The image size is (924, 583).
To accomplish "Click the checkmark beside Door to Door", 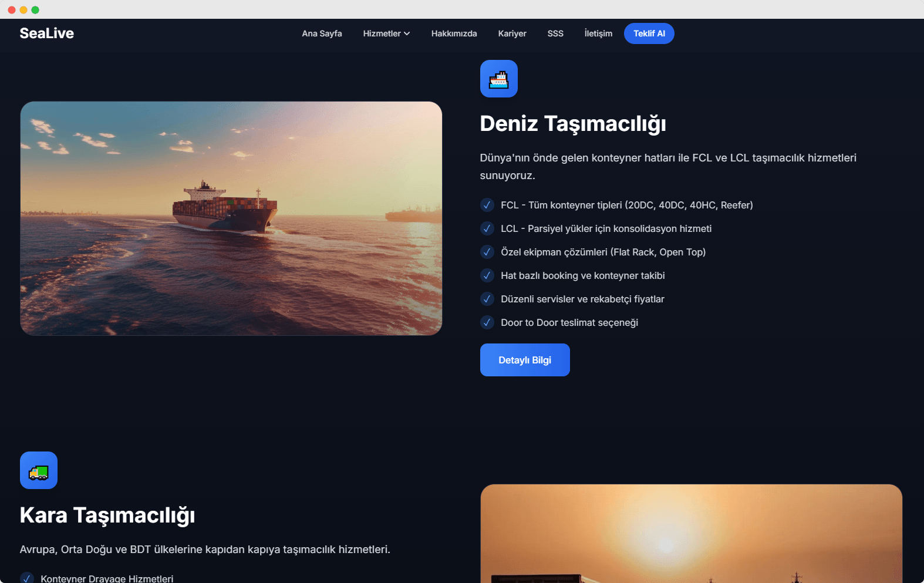I will point(487,322).
